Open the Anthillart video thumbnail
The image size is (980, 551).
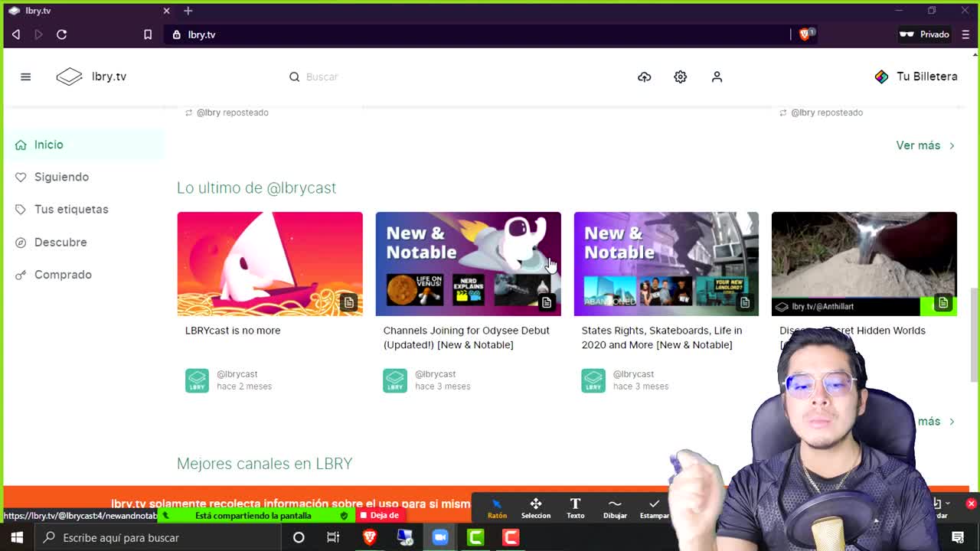click(864, 264)
